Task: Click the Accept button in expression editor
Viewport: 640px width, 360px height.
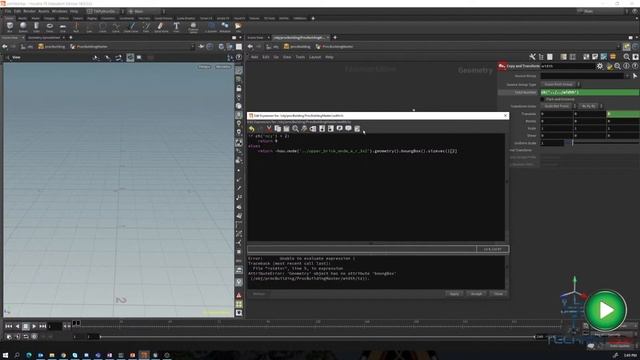Action: tap(476, 294)
